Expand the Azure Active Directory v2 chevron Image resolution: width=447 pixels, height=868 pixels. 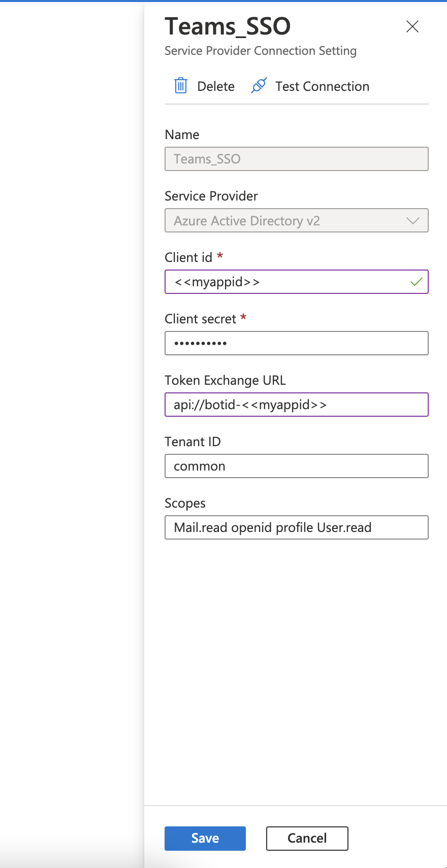click(x=413, y=221)
